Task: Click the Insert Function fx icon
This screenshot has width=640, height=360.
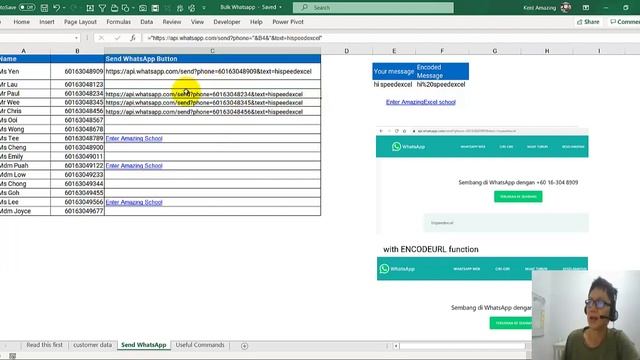Action: pyautogui.click(x=133, y=38)
